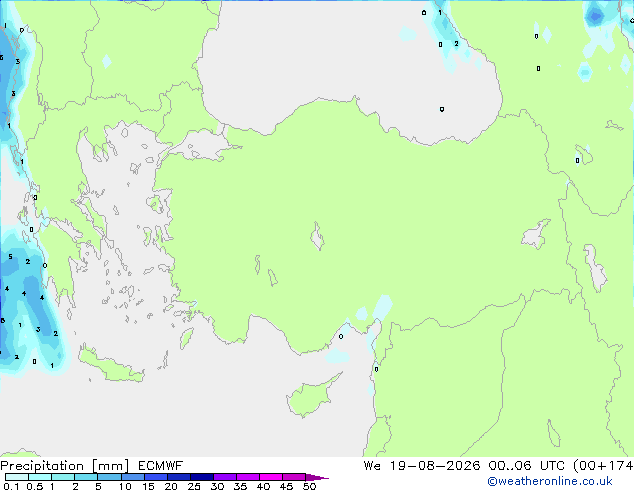The height and width of the screenshot is (490, 634).
Task: Click the '0' value north of Cyprus
Action: [x=341, y=336]
